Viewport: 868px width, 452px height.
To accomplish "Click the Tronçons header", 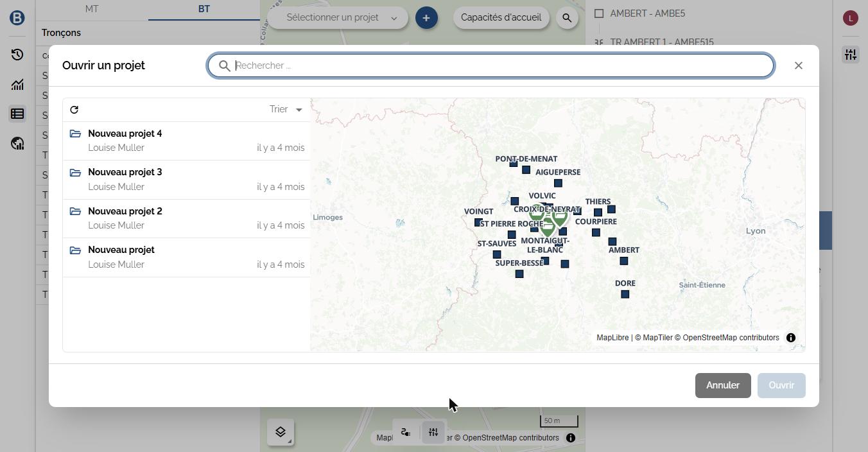I will pyautogui.click(x=62, y=33).
